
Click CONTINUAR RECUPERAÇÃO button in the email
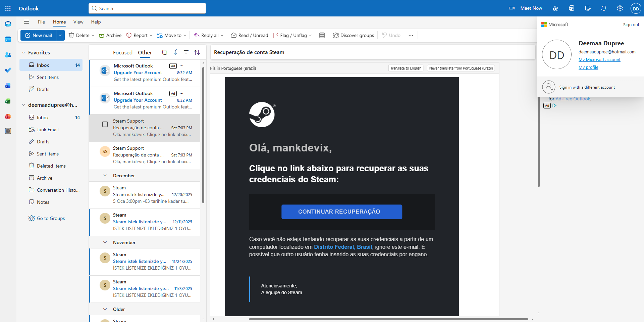point(342,212)
